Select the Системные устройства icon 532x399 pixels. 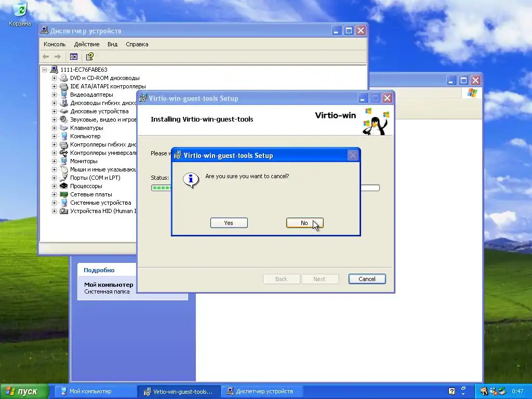[64, 203]
